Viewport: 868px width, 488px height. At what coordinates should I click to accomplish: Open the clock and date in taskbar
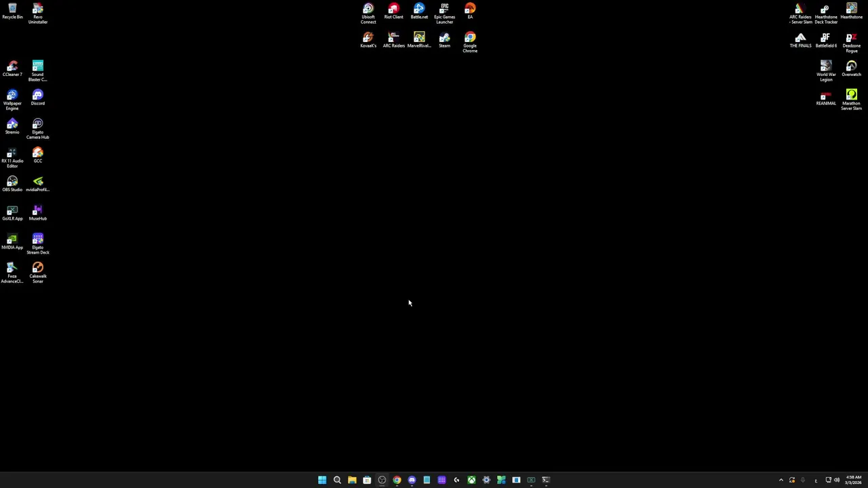[853, 480]
